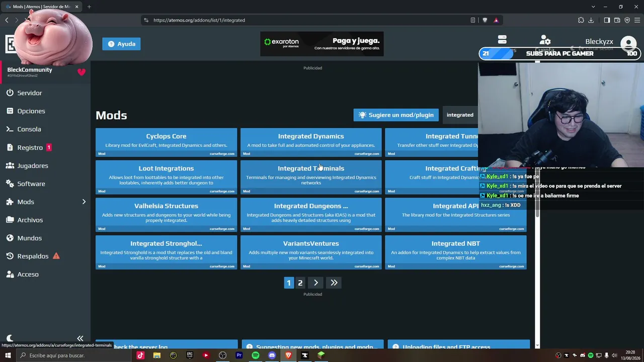Click the Servidor power icon

(10, 93)
